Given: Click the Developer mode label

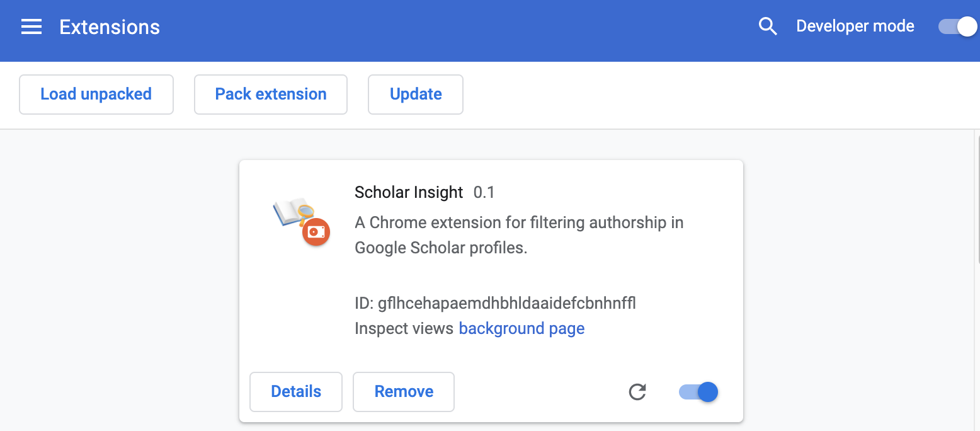Looking at the screenshot, I should point(855,26).
